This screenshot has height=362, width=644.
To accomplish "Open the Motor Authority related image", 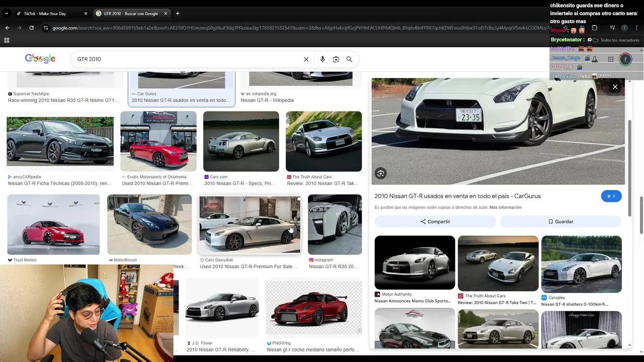I will [x=415, y=262].
